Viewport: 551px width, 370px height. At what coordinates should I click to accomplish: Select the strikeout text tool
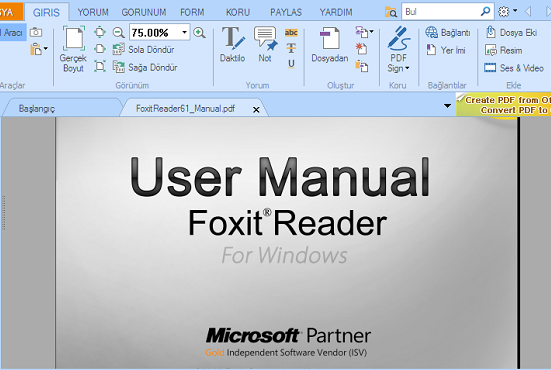(291, 48)
